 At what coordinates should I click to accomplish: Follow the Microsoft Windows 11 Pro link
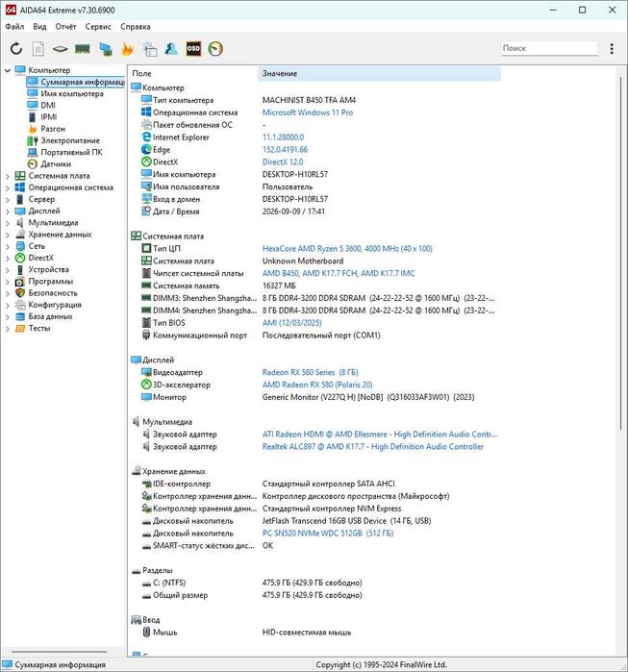(x=308, y=112)
